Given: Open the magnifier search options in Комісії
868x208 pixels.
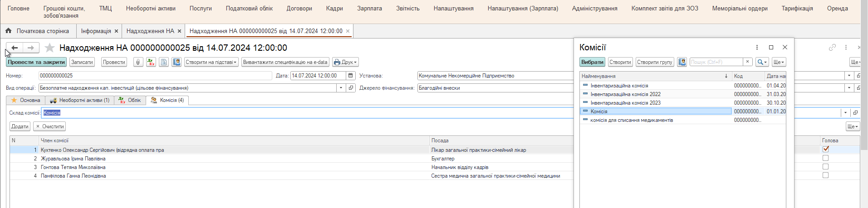Looking at the screenshot, I should point(762,62).
